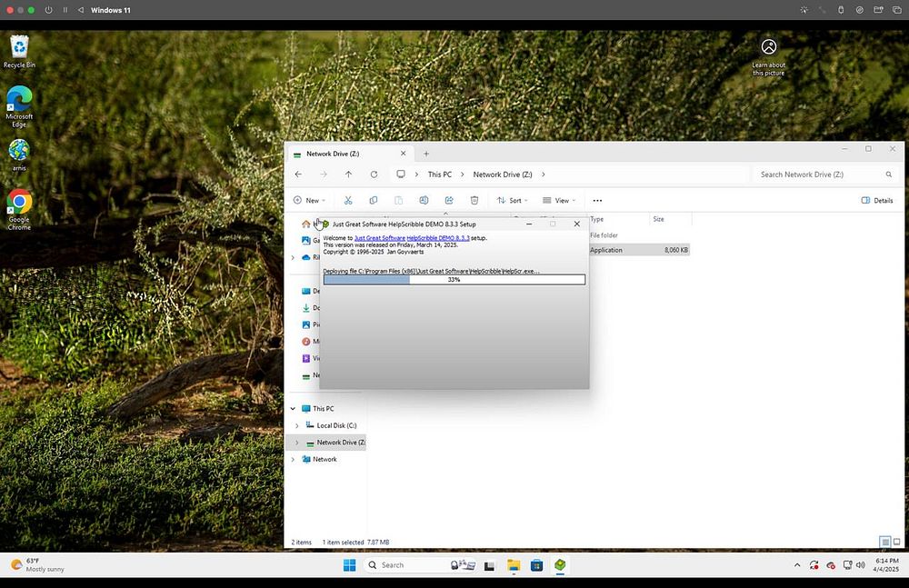Click the taskbar Search box
The image size is (909, 588).
pyautogui.click(x=420, y=564)
